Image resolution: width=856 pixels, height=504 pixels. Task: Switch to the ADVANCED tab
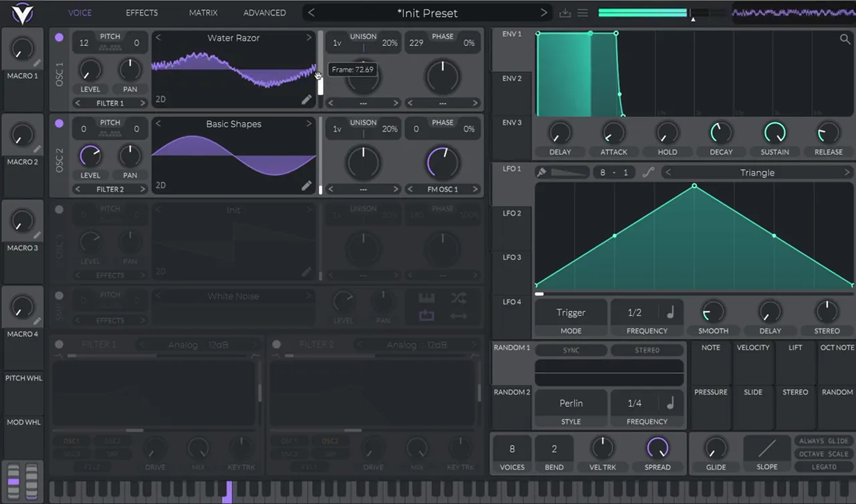(x=264, y=13)
